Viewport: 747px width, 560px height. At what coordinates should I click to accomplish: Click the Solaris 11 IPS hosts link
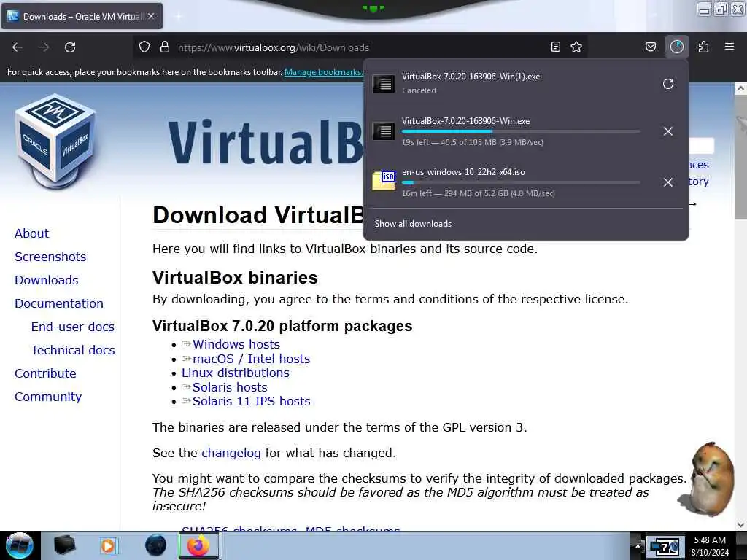tap(251, 402)
